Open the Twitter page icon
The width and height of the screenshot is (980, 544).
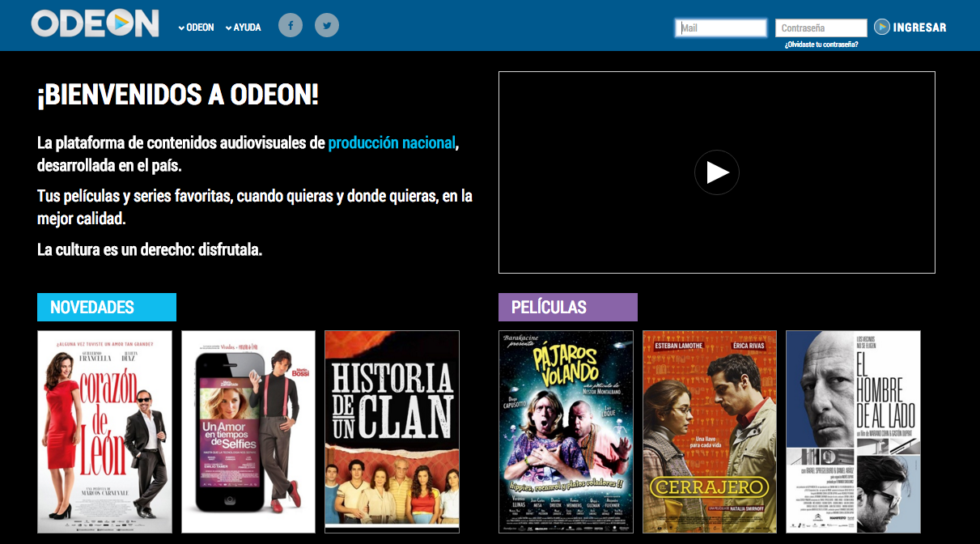coord(327,25)
